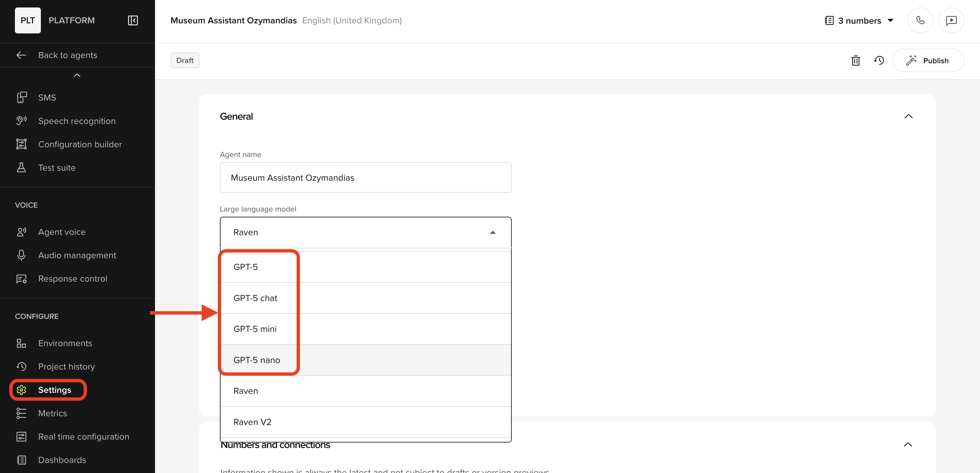Open version history clock icon
This screenshot has height=473, width=980.
point(879,61)
